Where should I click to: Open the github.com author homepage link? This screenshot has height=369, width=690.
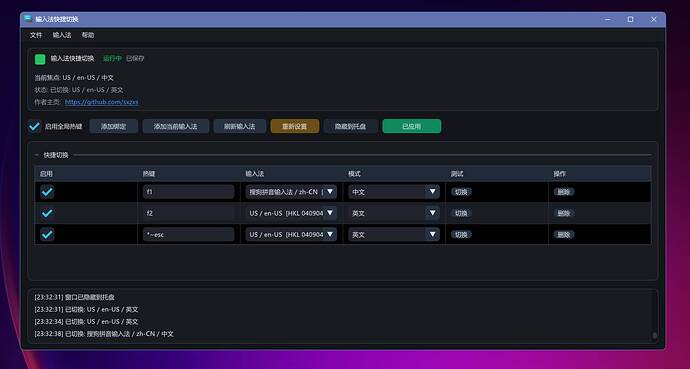click(x=102, y=102)
